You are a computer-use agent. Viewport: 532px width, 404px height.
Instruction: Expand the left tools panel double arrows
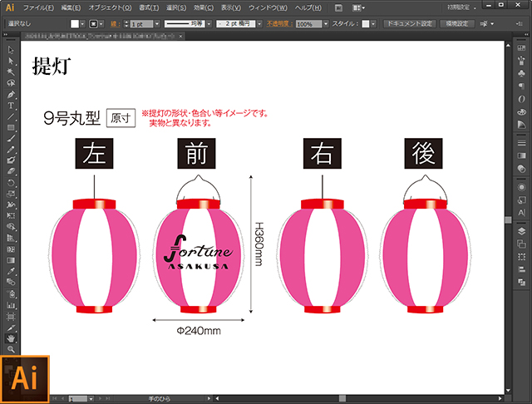click(6, 35)
